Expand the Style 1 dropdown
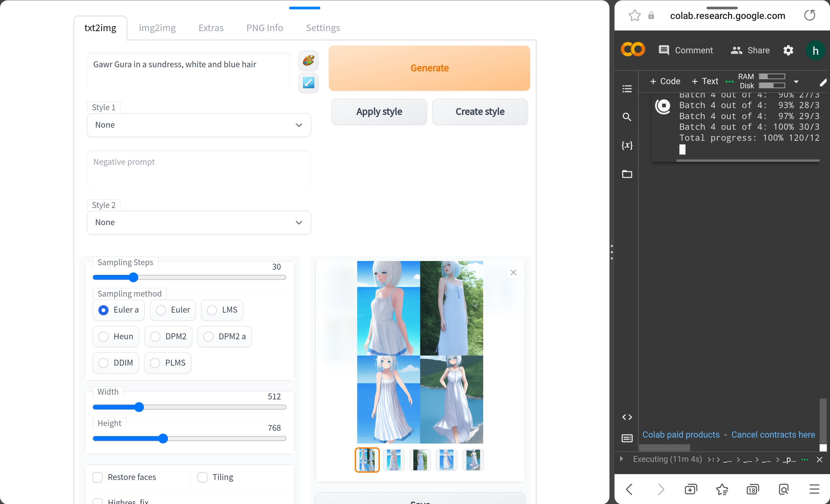830x504 pixels. (x=199, y=125)
